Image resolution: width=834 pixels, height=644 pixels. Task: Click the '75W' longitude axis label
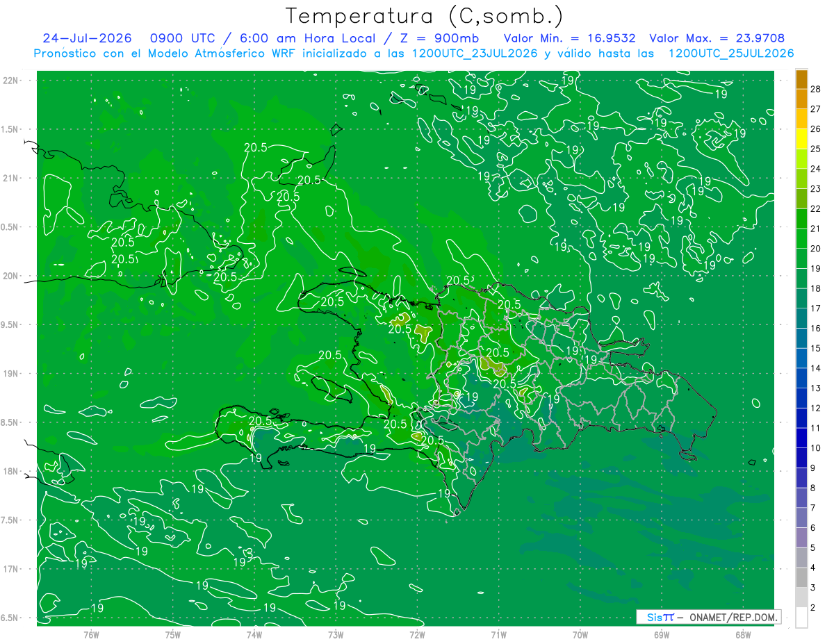[172, 635]
